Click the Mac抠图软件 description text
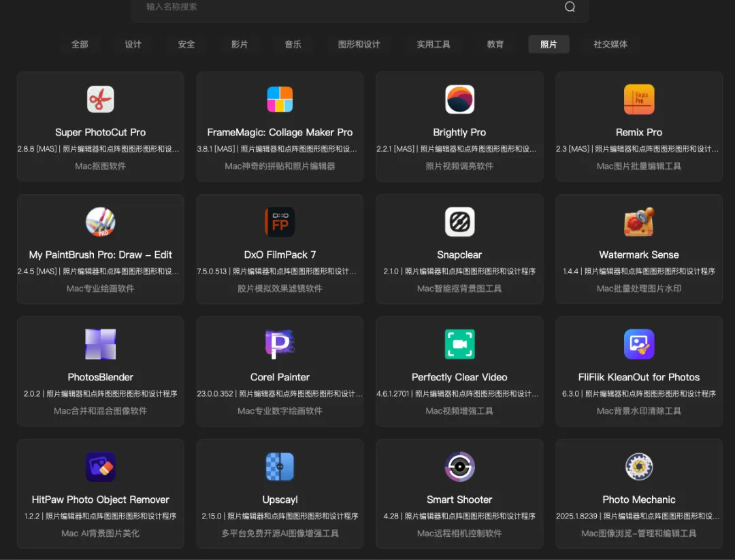This screenshot has height=560, width=735. pos(100,166)
